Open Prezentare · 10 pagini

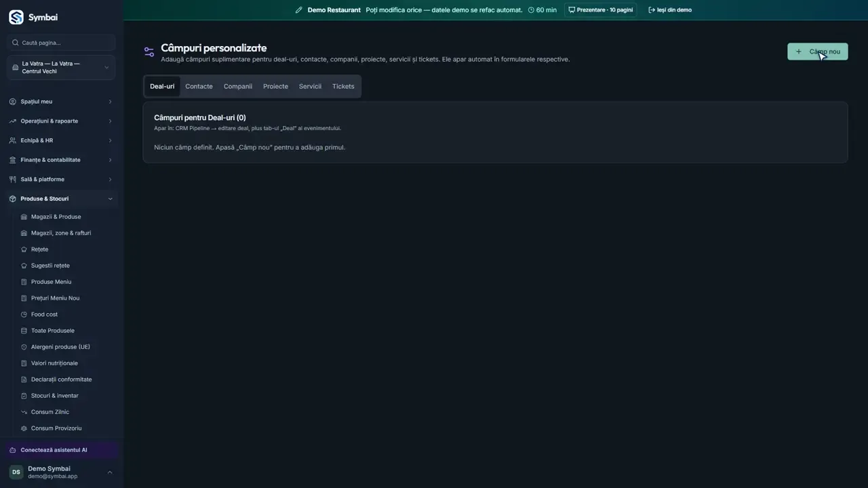click(601, 10)
